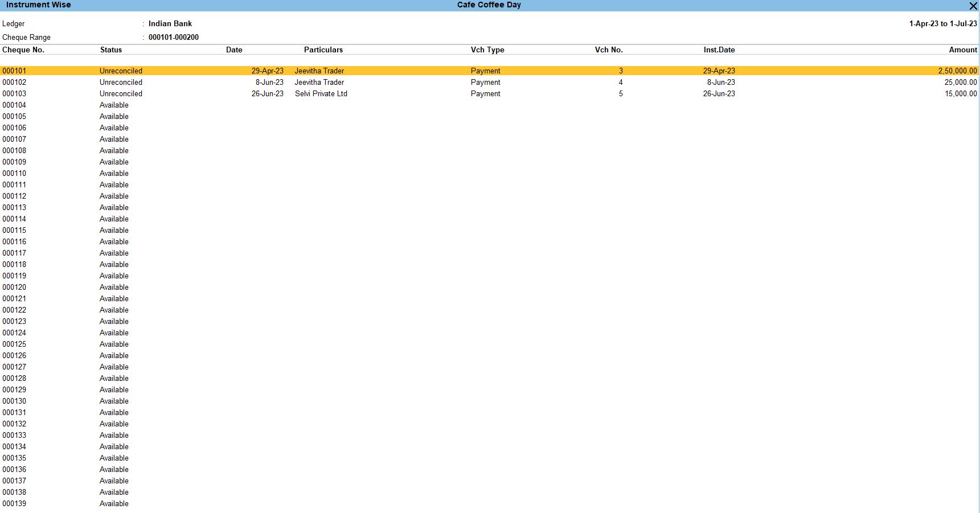
Task: Select cheque number 000106
Action: point(14,128)
